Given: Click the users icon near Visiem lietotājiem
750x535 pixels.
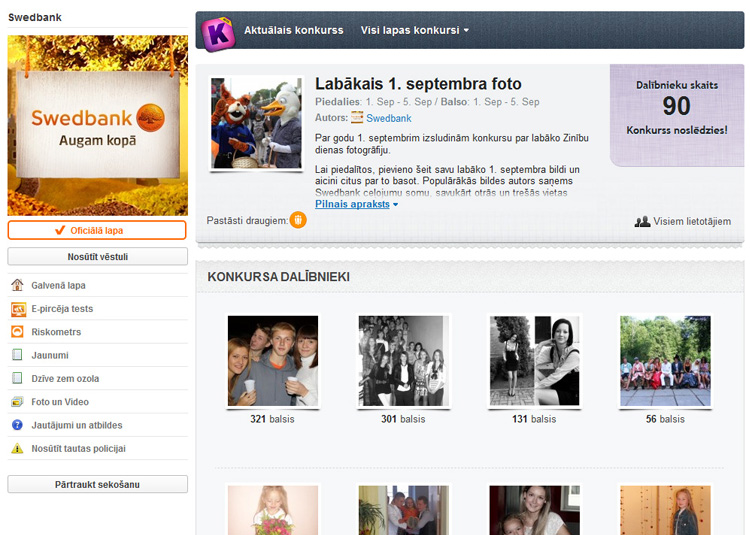Looking at the screenshot, I should point(642,221).
